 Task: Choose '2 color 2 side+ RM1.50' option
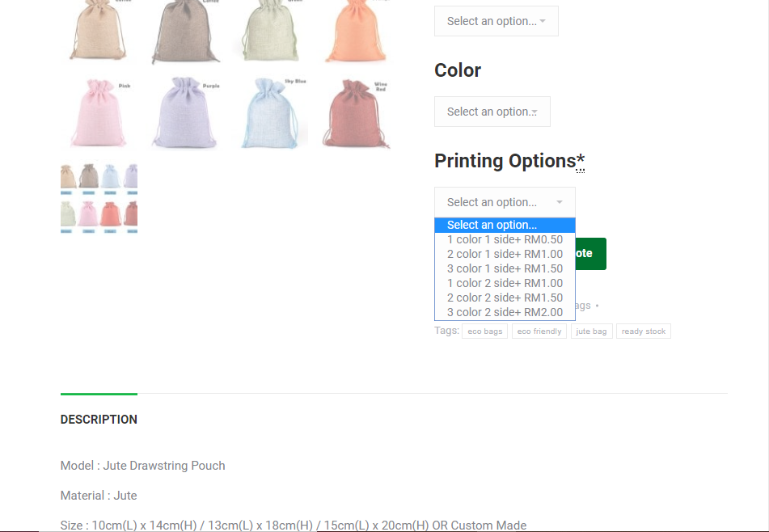[x=505, y=298]
